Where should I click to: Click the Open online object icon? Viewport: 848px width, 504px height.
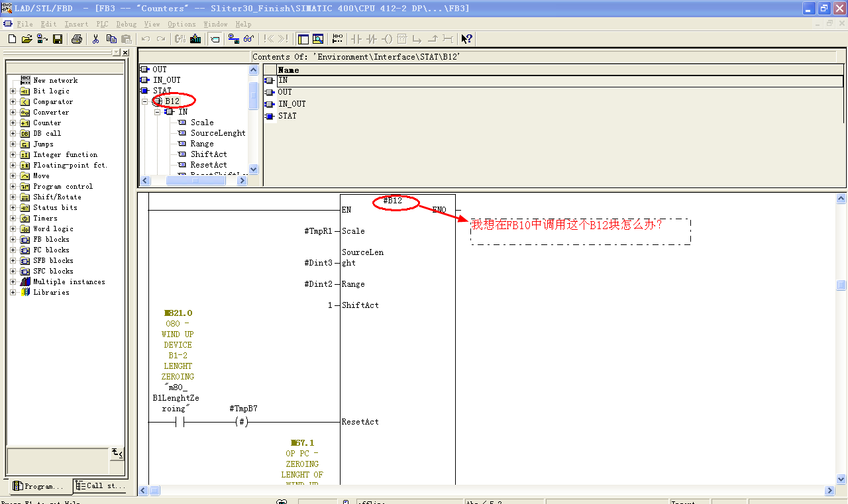point(42,39)
